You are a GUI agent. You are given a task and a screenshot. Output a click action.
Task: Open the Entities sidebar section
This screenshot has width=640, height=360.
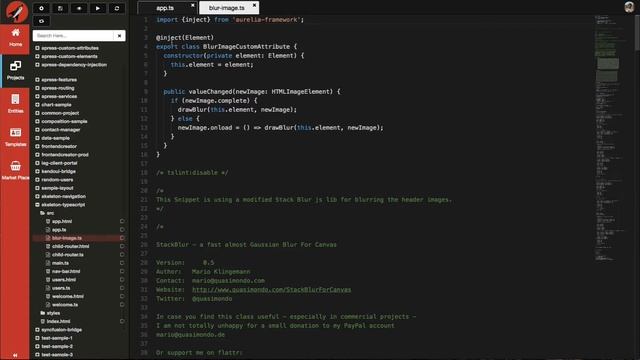pos(15,104)
